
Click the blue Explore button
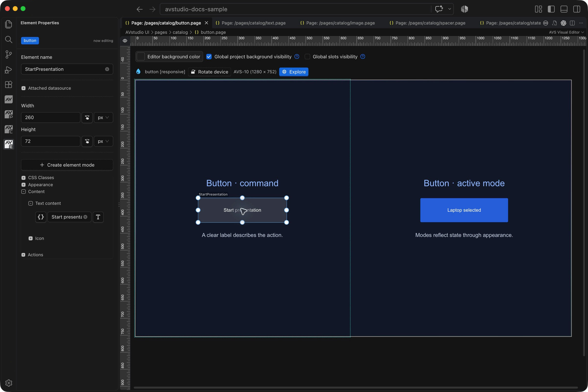pos(294,72)
